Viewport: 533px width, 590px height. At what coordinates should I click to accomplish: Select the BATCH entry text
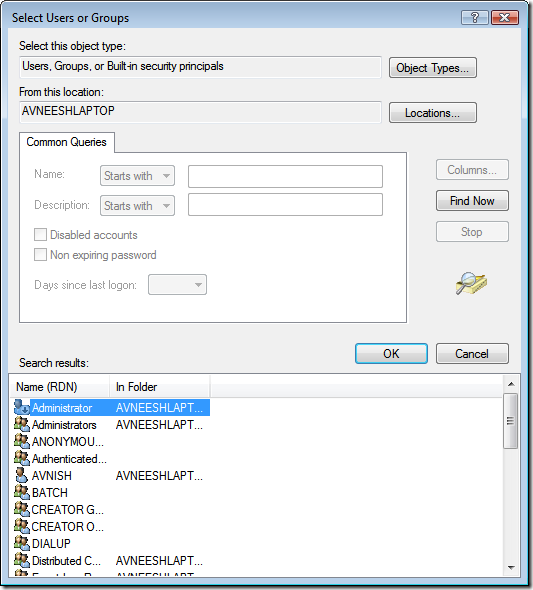click(x=50, y=493)
